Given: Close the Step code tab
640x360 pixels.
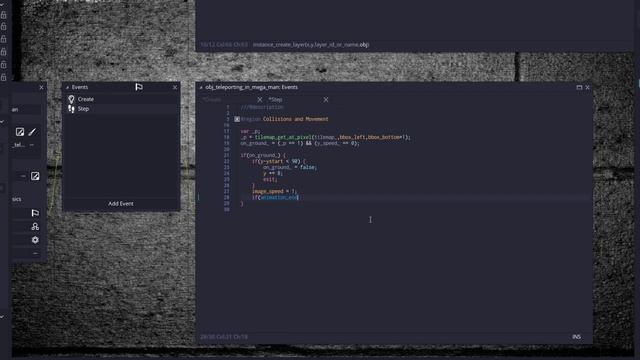Looking at the screenshot, I should [x=326, y=100].
